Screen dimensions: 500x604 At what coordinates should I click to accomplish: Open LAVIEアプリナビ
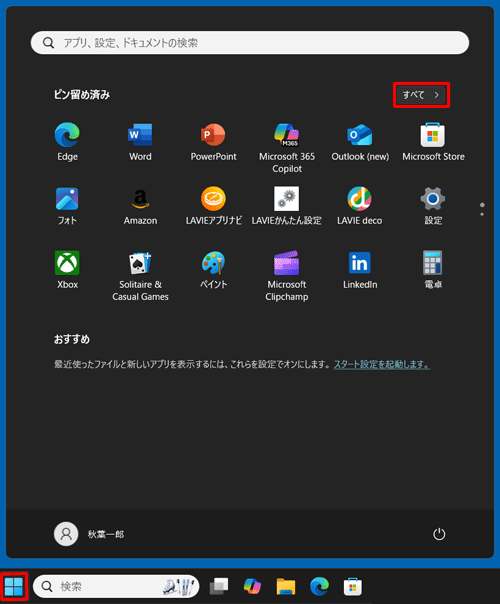pos(213,206)
